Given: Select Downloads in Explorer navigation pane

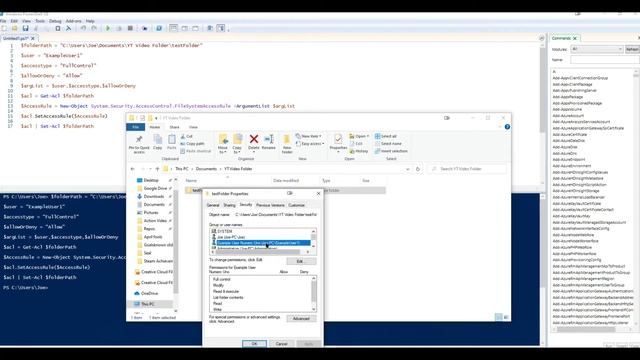Looking at the screenshot, I should 154,196.
